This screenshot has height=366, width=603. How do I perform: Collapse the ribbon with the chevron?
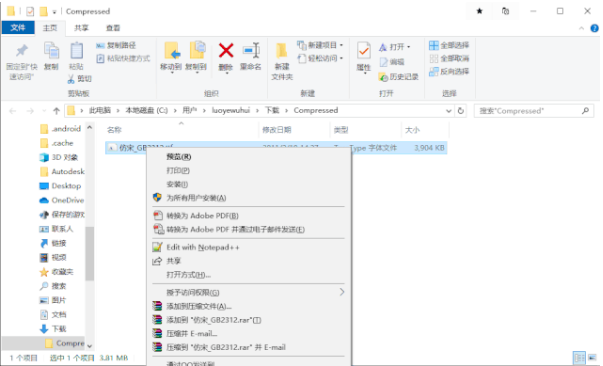581,28
